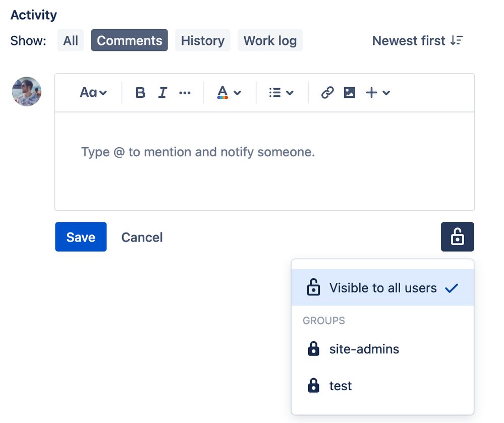This screenshot has height=423, width=504.
Task: Open more formatting options ellipsis
Action: pyautogui.click(x=185, y=93)
